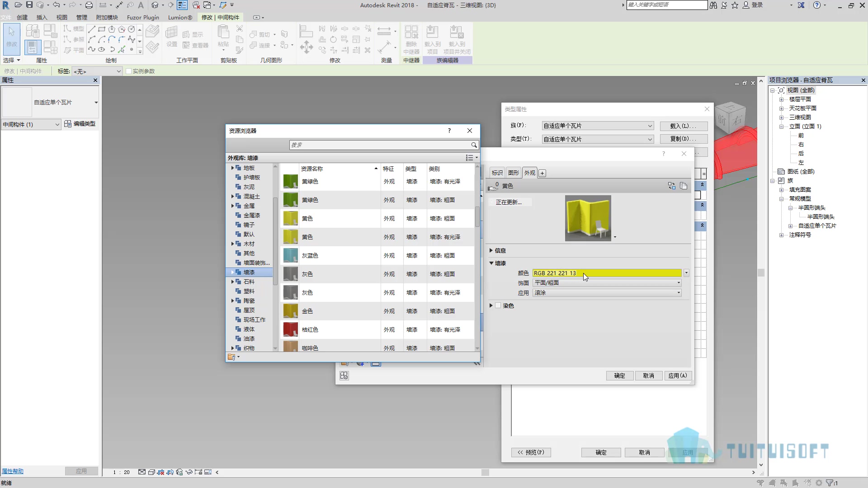Open the Label dropdown showing <无>
This screenshot has width=868, height=488.
(97, 71)
